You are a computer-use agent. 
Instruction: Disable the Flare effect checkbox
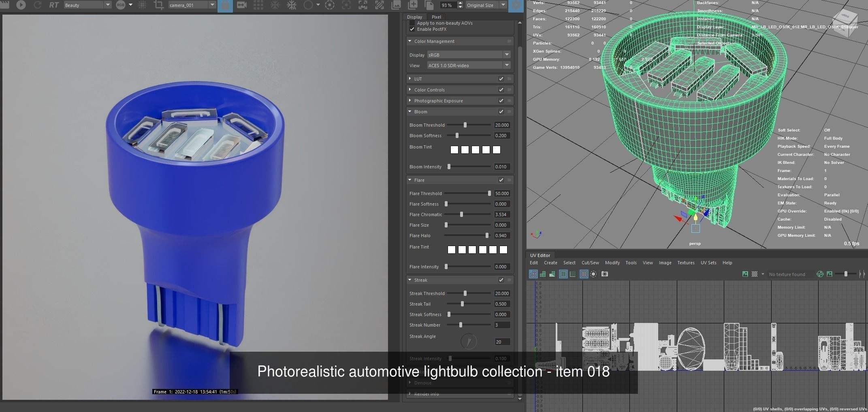[x=501, y=180]
